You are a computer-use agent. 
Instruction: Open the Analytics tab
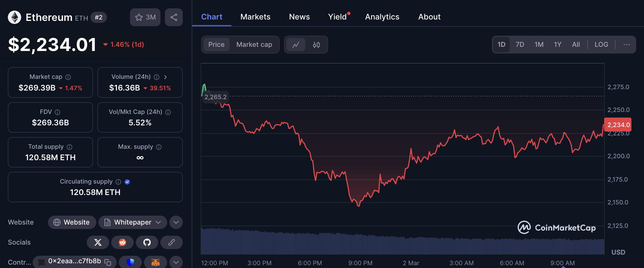(x=382, y=17)
